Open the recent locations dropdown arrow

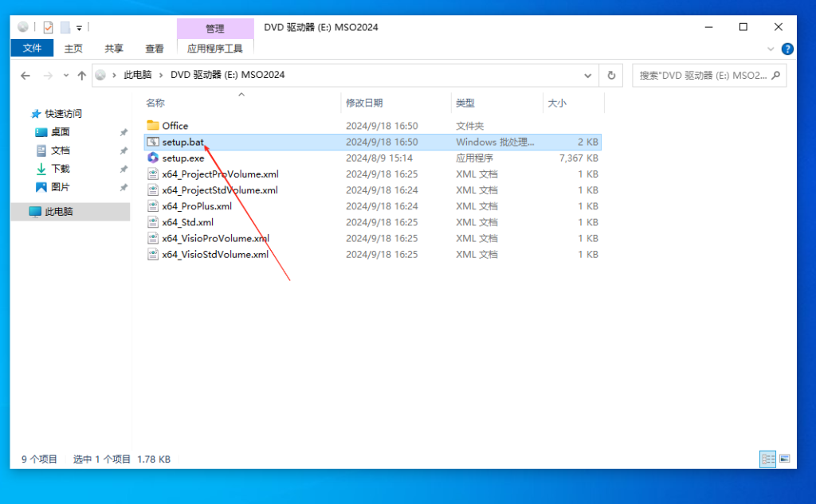[x=66, y=76]
